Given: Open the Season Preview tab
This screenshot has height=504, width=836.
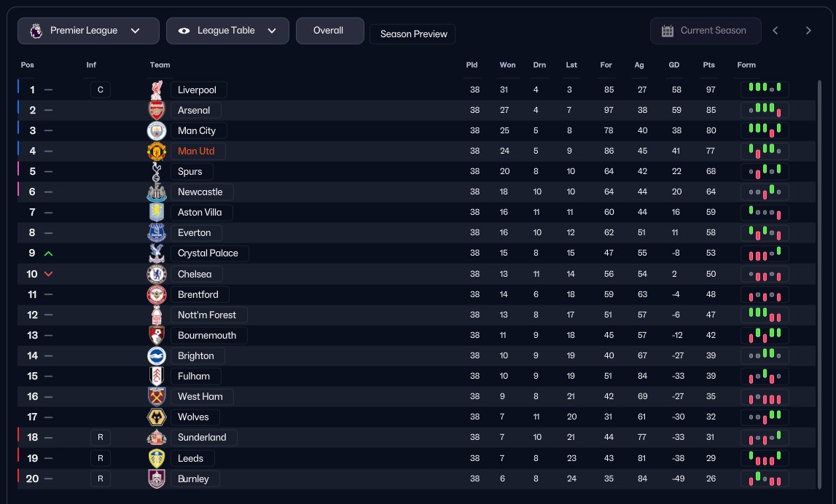Looking at the screenshot, I should (x=413, y=34).
